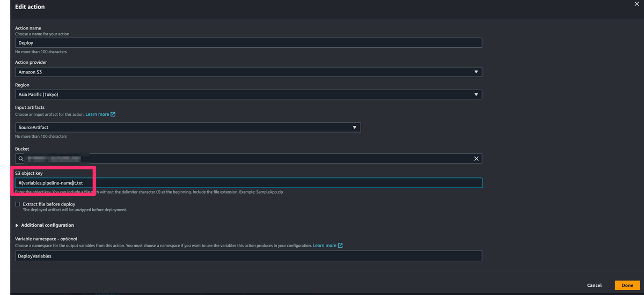The image size is (644, 295).
Task: Click the 'Choose a name for your action' hint
Action: click(x=42, y=34)
